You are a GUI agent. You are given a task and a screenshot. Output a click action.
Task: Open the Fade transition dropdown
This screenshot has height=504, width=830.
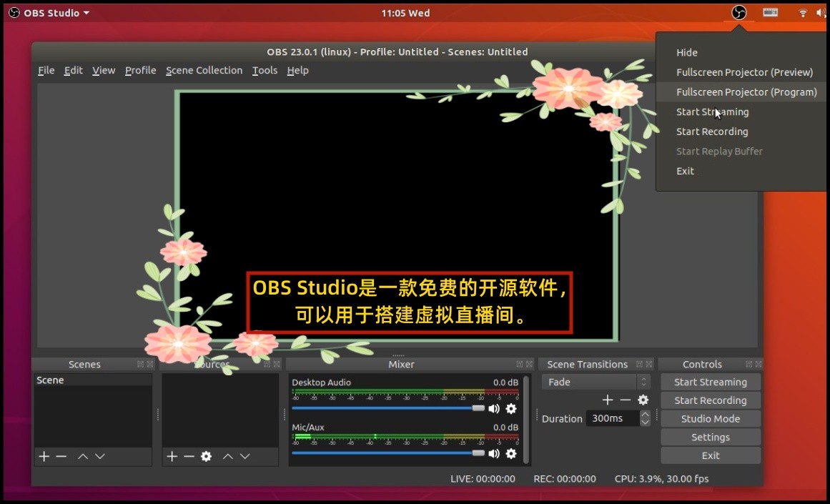tap(590, 382)
